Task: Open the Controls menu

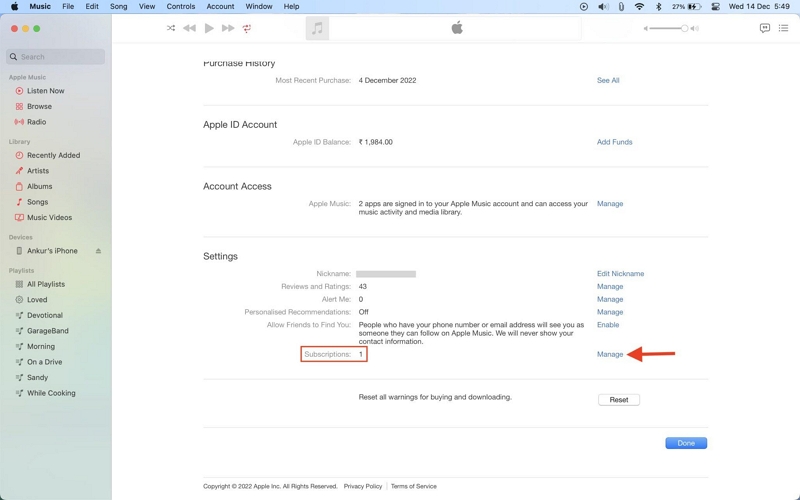Action: coord(181,7)
